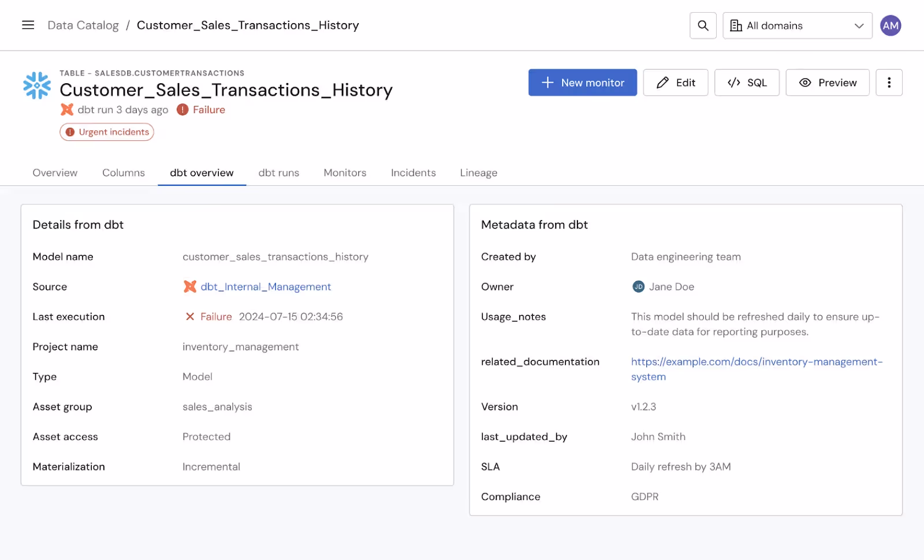
Task: Click the Preview button
Action: (x=827, y=83)
